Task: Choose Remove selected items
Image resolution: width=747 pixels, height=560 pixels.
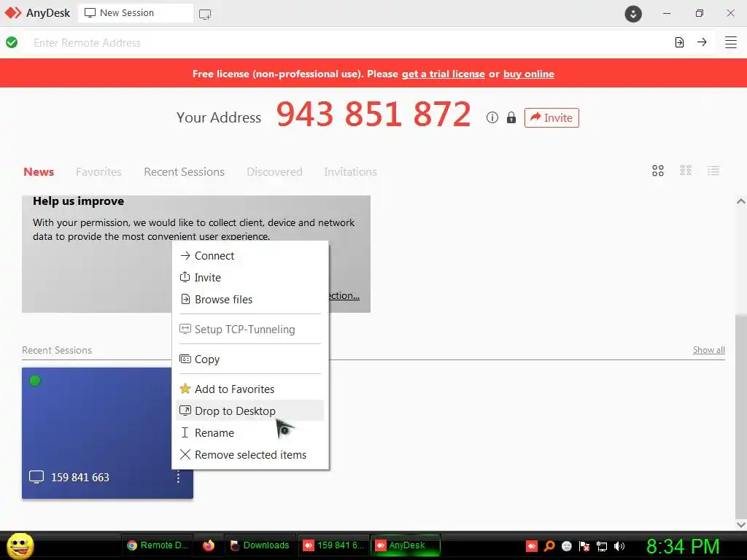Action: click(250, 455)
